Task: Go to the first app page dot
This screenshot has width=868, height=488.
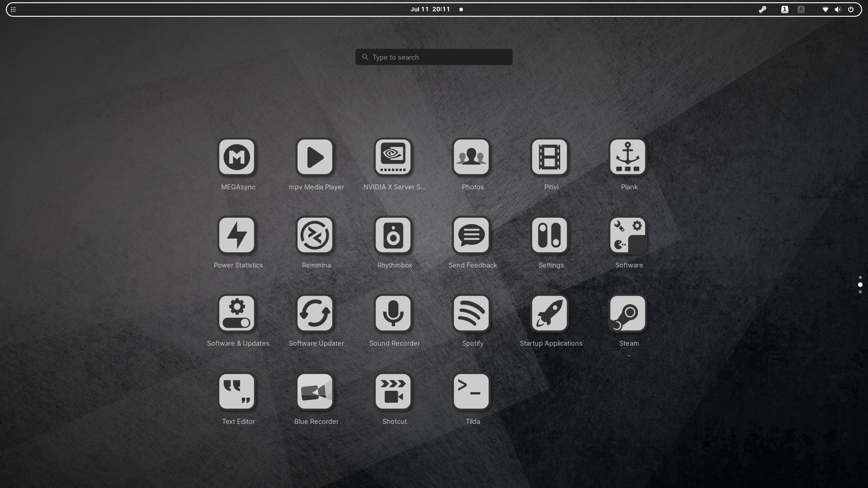Action: click(x=860, y=277)
